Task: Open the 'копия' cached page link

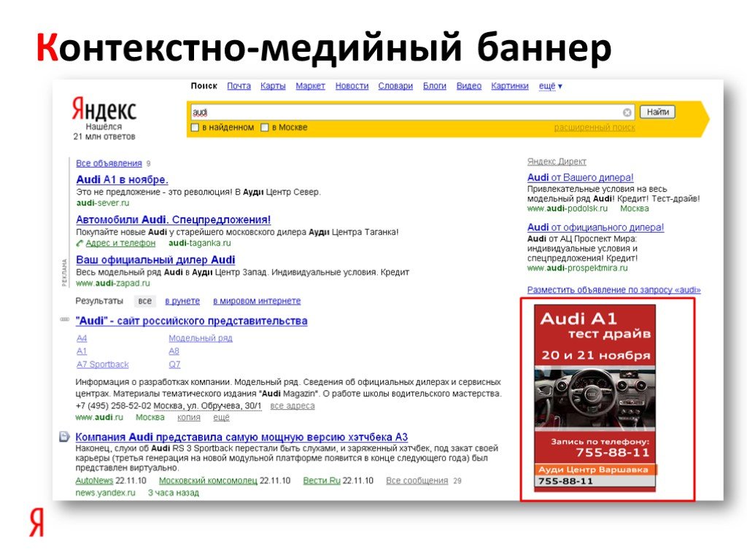Action: [x=189, y=417]
